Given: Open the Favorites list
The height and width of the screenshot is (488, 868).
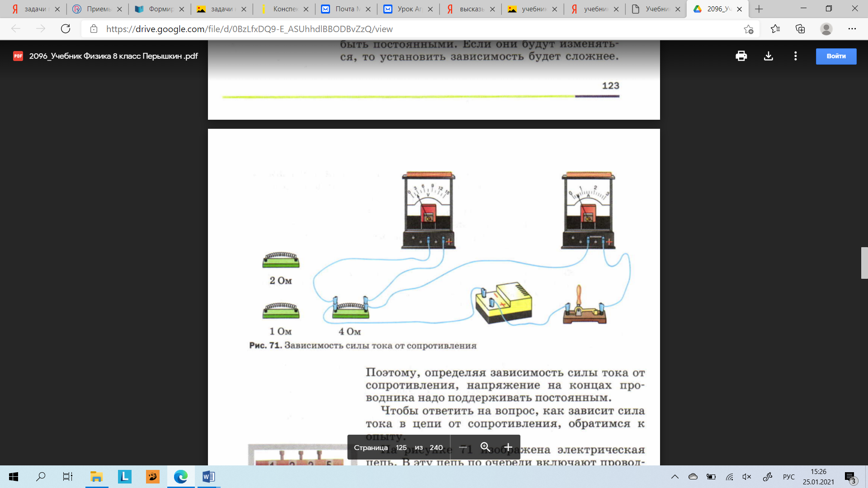Looking at the screenshot, I should click(x=775, y=29).
